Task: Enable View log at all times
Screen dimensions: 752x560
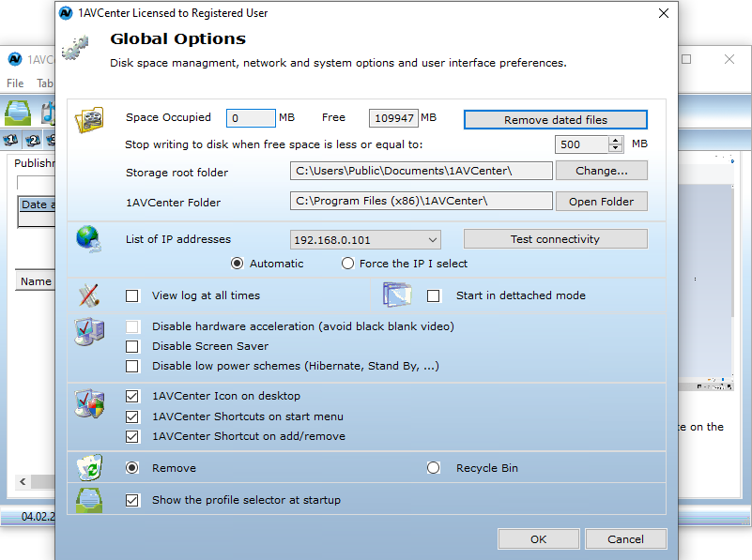Action: pyautogui.click(x=131, y=296)
